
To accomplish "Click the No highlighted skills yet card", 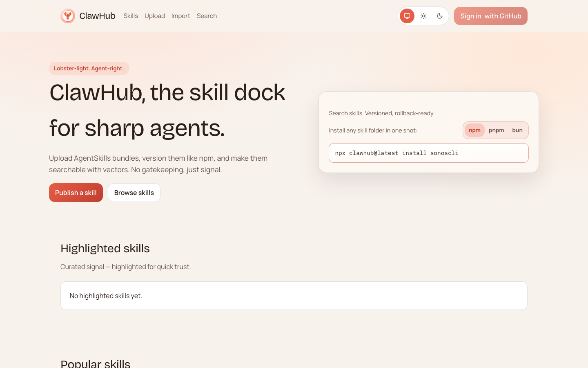I will point(294,296).
